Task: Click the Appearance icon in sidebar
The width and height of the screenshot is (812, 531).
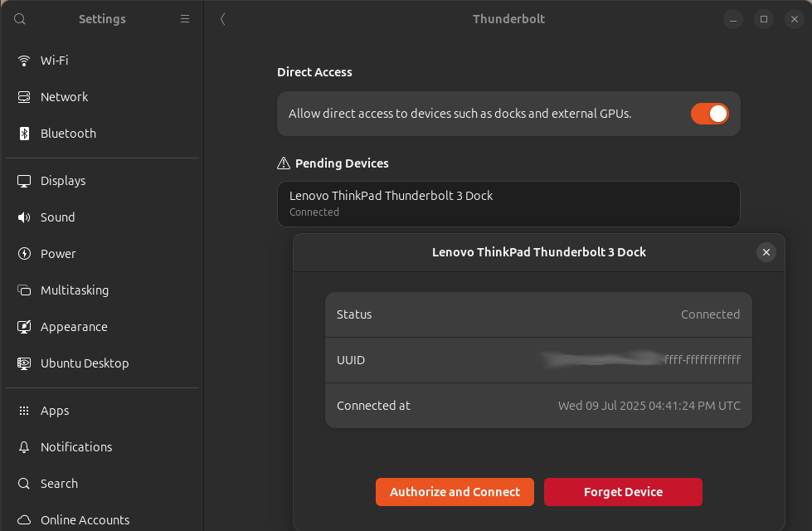Action: (24, 327)
